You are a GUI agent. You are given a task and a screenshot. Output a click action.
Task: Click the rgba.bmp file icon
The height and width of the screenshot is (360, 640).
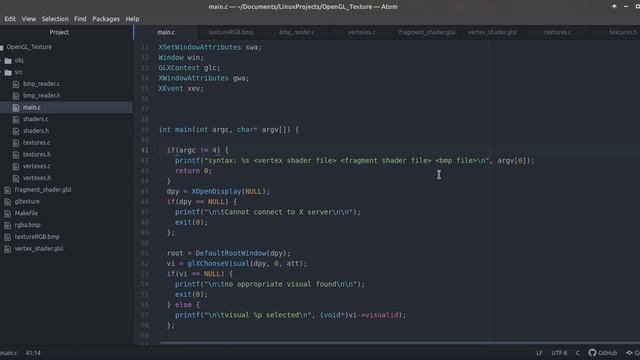[x=7, y=226]
